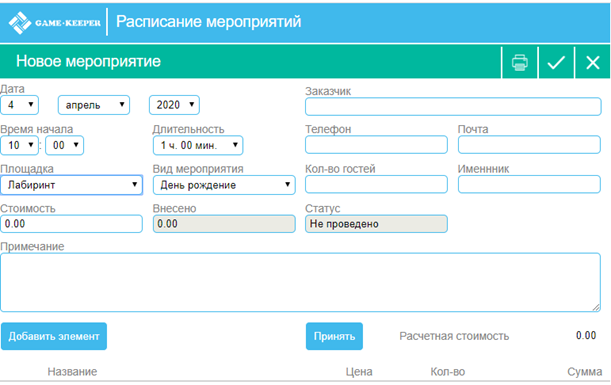This screenshot has height=385, width=611.
Task: Open the month dropdown showing апрель
Action: (x=94, y=105)
